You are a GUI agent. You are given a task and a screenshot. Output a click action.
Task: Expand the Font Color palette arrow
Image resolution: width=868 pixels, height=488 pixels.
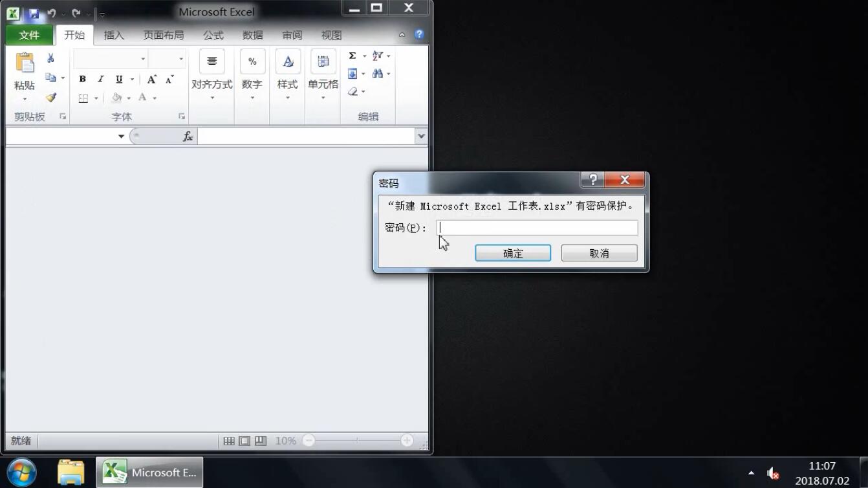click(x=155, y=98)
